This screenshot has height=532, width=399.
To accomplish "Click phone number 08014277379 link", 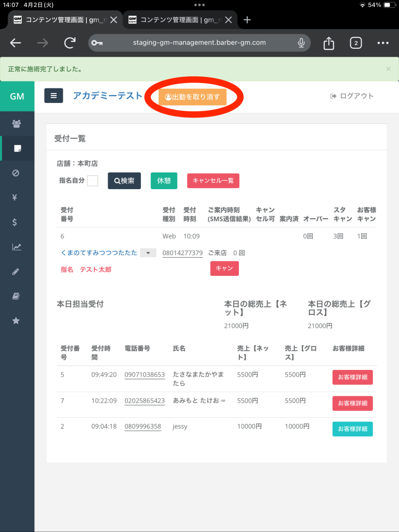I will (x=182, y=253).
